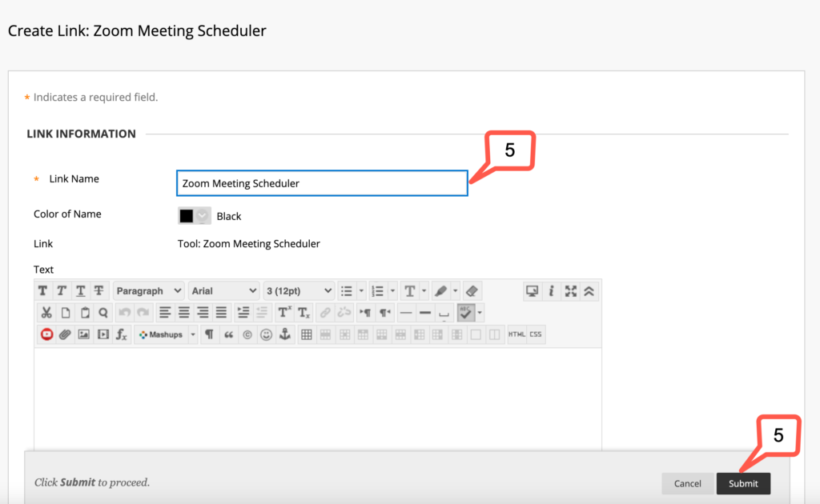Viewport: 820px width, 504px height.
Task: Apply subscript formatting
Action: (303, 313)
